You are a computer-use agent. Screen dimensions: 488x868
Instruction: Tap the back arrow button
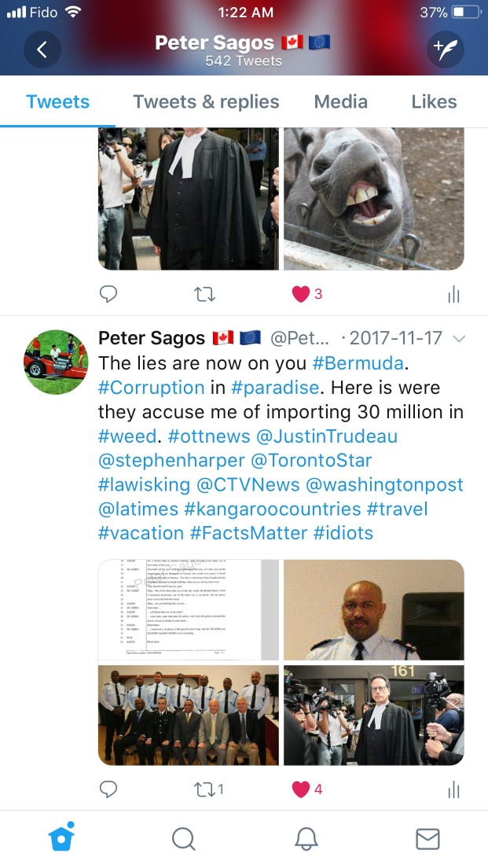[42, 50]
